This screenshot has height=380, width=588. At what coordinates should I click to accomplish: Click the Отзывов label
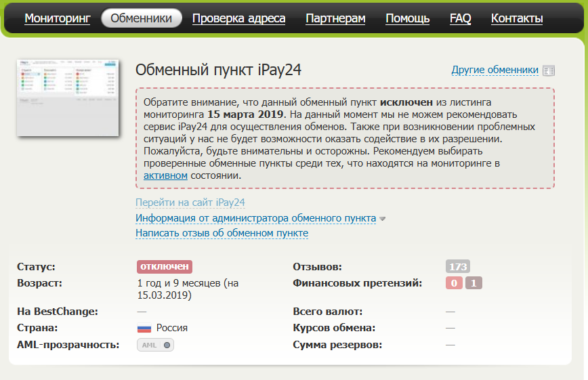(317, 267)
